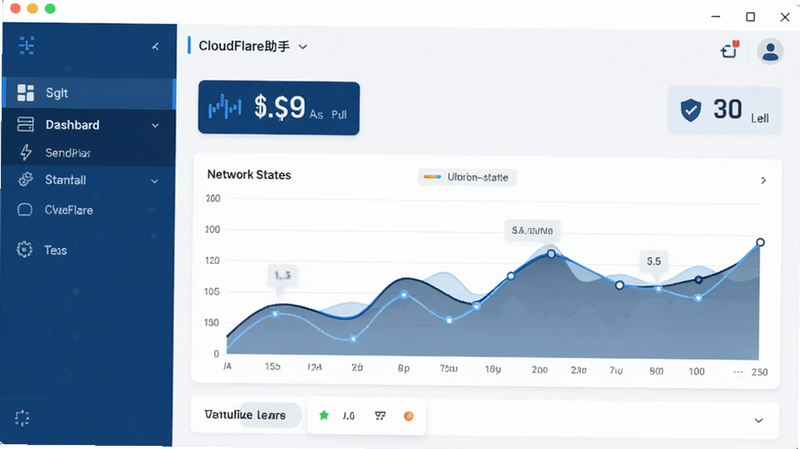Image resolution: width=800 pixels, height=449 pixels.
Task: Click the S.A./JUNo chart tooltip
Action: (532, 231)
